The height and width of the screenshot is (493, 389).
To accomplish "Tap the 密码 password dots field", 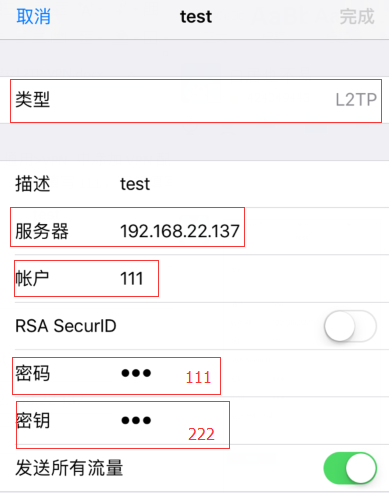I will tap(136, 373).
